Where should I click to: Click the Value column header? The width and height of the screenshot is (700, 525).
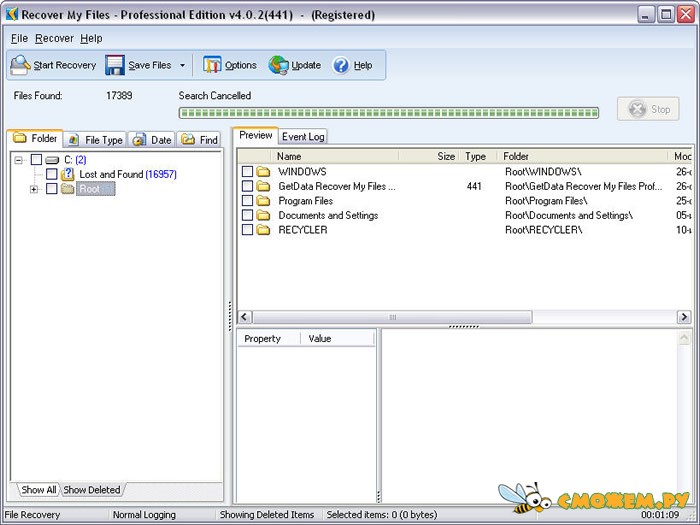(337, 339)
